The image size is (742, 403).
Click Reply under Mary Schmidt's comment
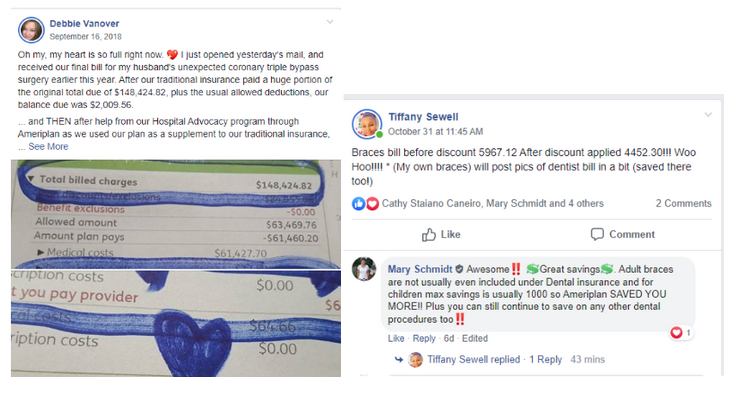click(424, 338)
